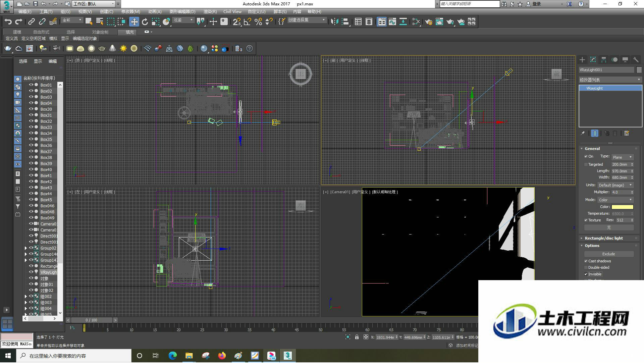Activate Select and Scale tool
The width and height of the screenshot is (644, 363).
(156, 22)
